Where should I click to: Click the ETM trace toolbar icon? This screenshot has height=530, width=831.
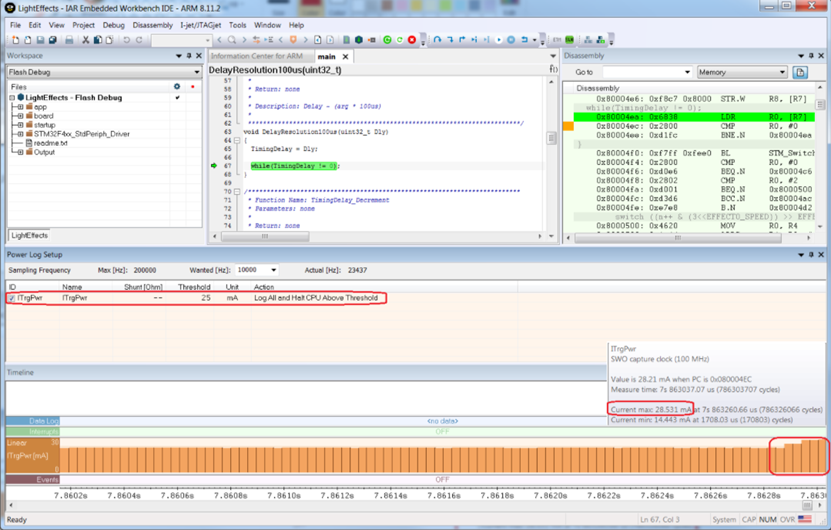click(557, 40)
